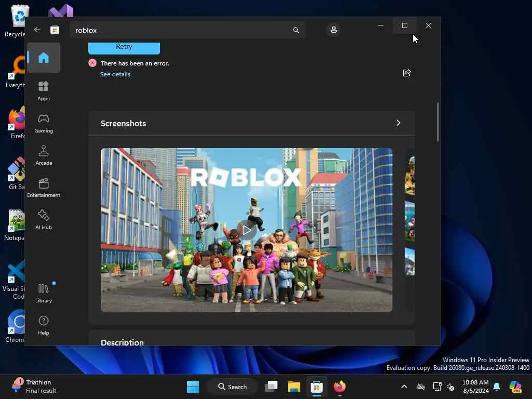Show hidden system tray icons
The width and height of the screenshot is (532, 399).
tap(404, 387)
